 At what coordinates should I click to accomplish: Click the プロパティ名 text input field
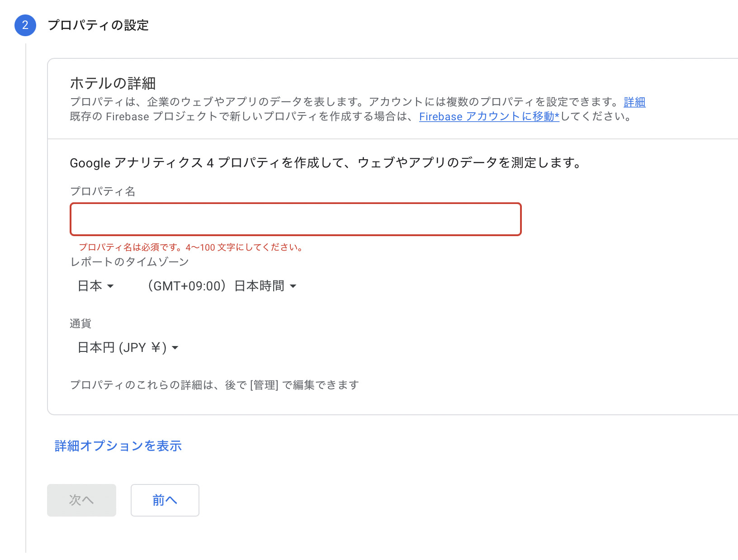pyautogui.click(x=296, y=219)
